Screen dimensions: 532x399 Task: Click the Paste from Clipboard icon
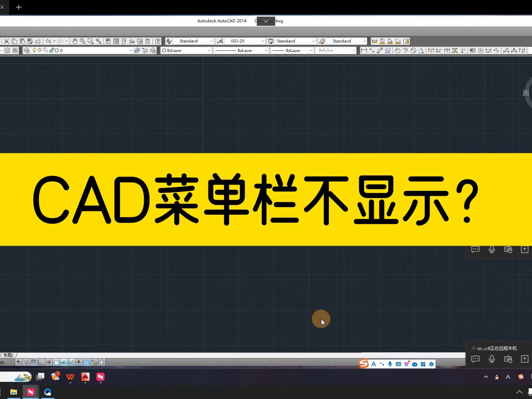23,41
